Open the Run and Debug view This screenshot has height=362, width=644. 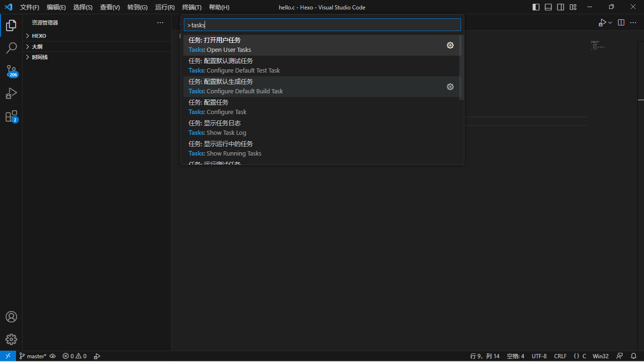[11, 93]
